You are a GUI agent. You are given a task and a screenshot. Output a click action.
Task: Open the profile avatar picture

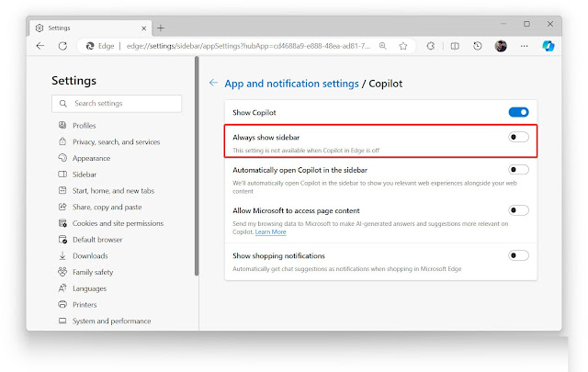[x=501, y=46]
